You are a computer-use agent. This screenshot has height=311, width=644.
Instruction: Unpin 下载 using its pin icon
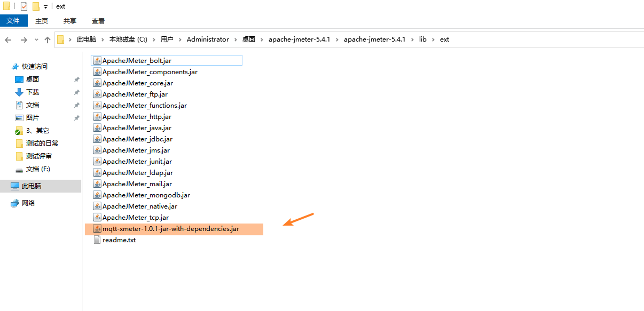(x=77, y=93)
